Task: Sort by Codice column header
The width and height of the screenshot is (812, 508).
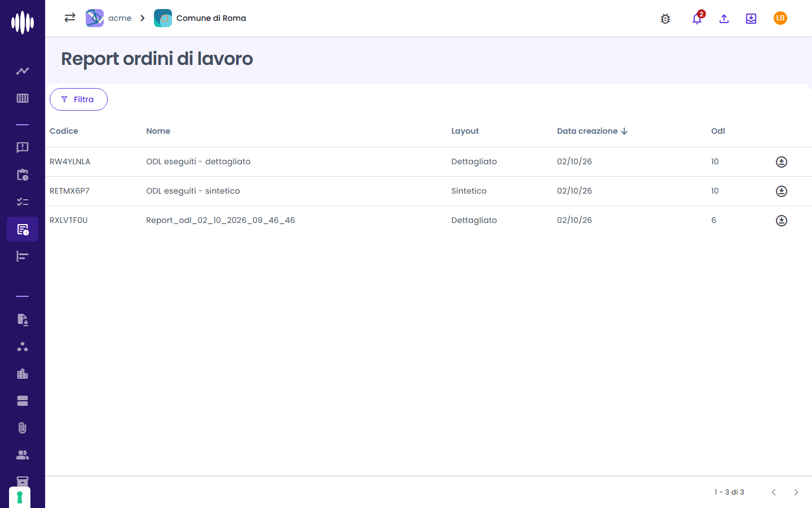Action: tap(64, 131)
